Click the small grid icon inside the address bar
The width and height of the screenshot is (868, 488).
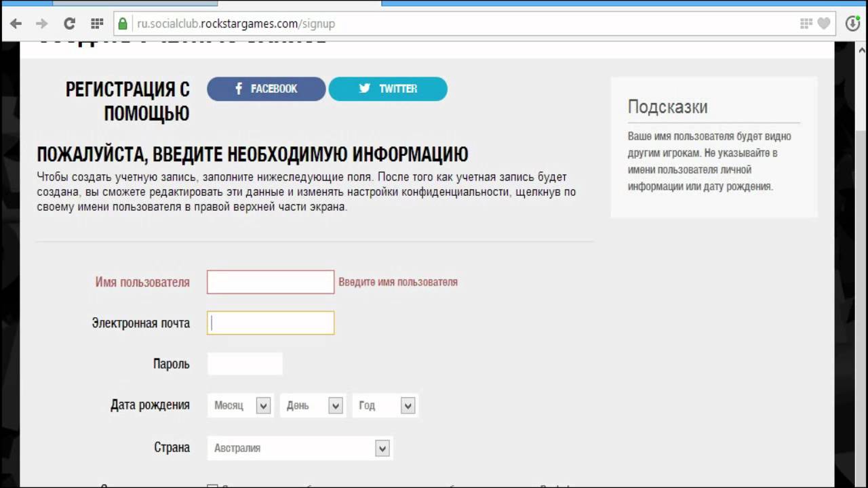coord(806,24)
